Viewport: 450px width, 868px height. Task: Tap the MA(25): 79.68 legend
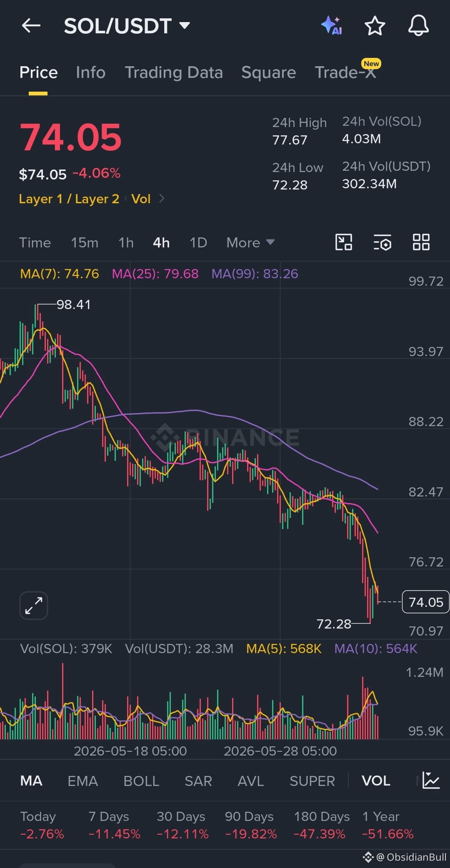pyautogui.click(x=155, y=274)
